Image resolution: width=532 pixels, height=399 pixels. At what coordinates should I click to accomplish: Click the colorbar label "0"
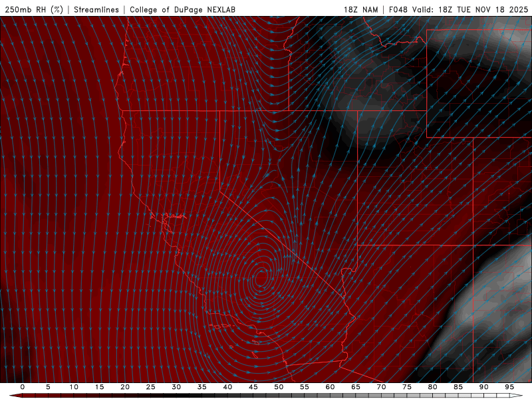click(x=23, y=387)
